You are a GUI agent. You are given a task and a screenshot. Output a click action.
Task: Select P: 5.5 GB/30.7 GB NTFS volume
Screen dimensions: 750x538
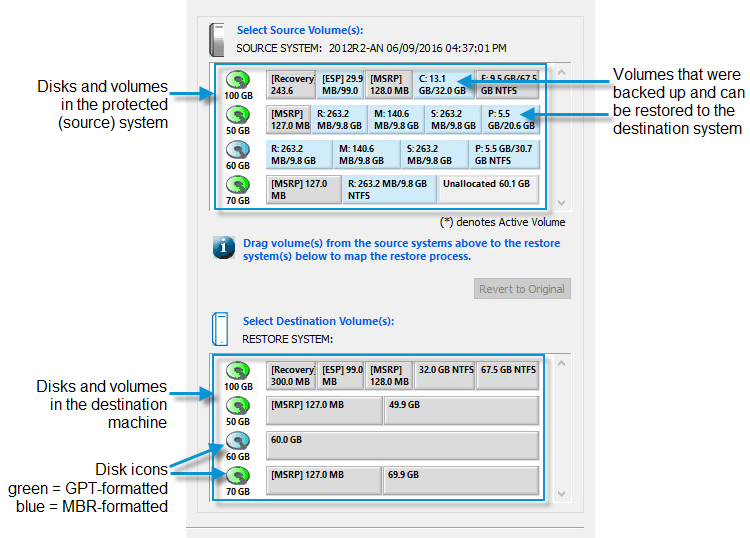point(504,154)
